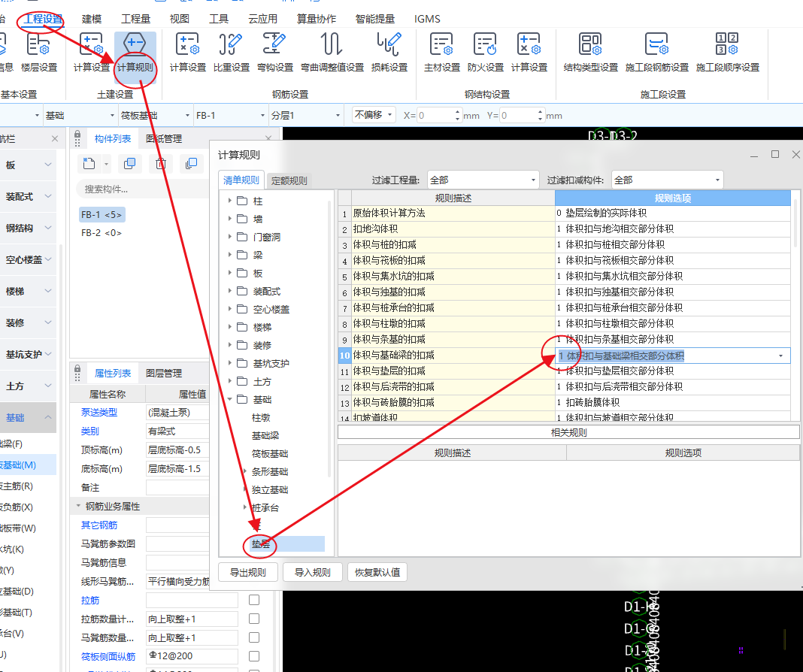This screenshot has width=803, height=672.
Task: Switch to 图纸管理 tab
Action: (164, 139)
